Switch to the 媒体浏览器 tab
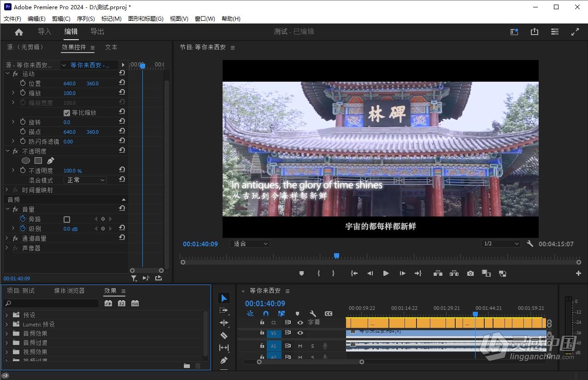The image size is (588, 380). click(69, 291)
